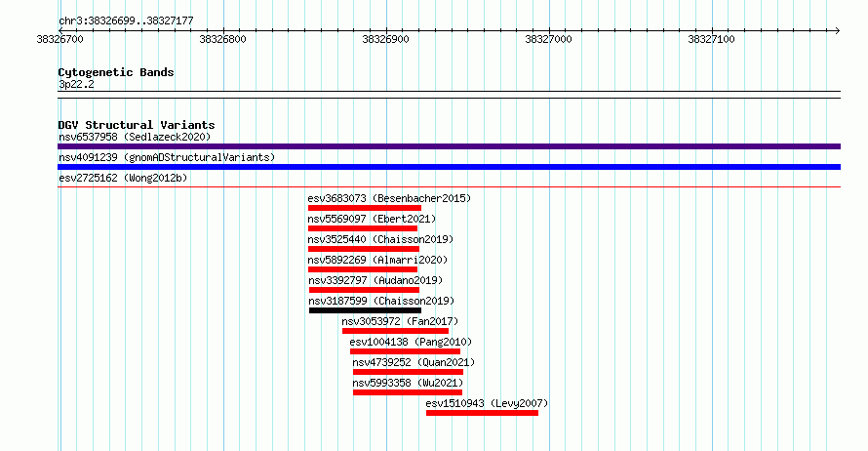The width and height of the screenshot is (868, 451).
Task: Open nsv4739252 (Quan2021) label
Action: [414, 362]
